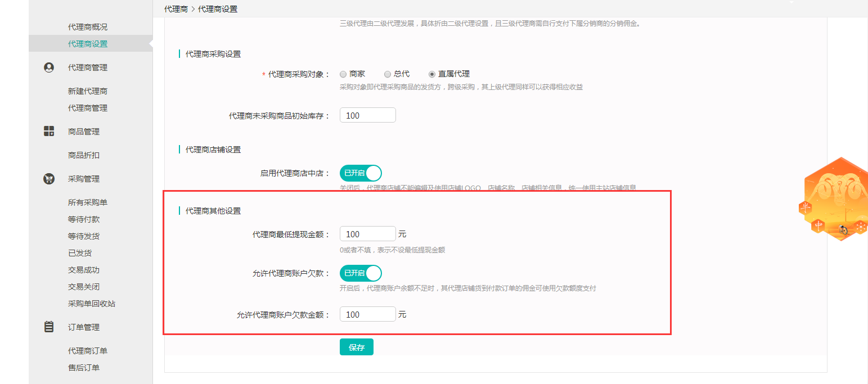This screenshot has height=384, width=868.
Task: Choose 直属代理 as purchase target
Action: point(432,74)
